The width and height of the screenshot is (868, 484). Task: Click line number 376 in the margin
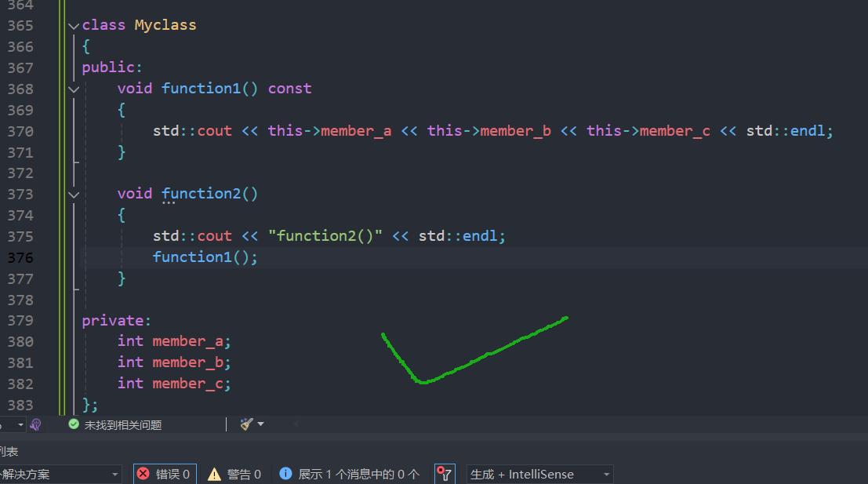[21, 257]
